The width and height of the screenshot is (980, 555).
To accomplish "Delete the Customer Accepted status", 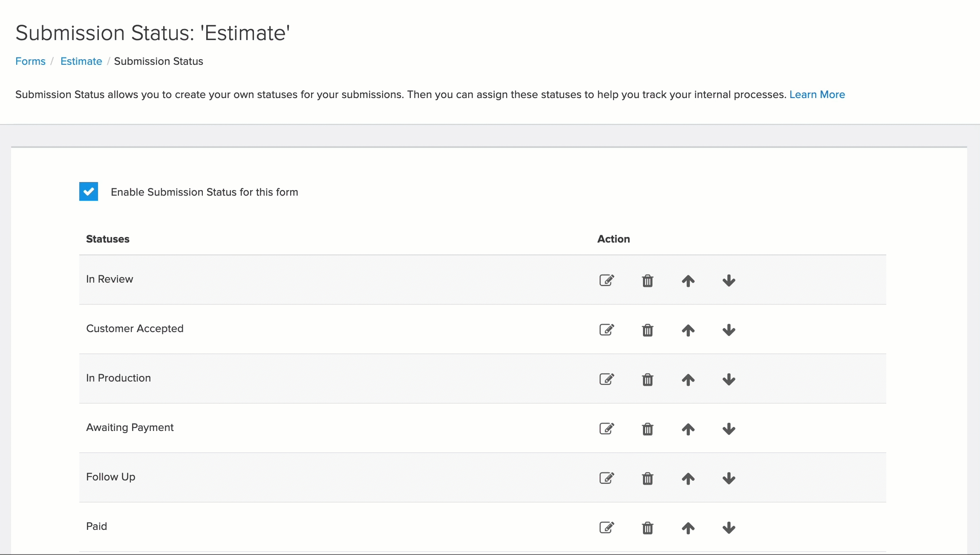I will (x=648, y=330).
